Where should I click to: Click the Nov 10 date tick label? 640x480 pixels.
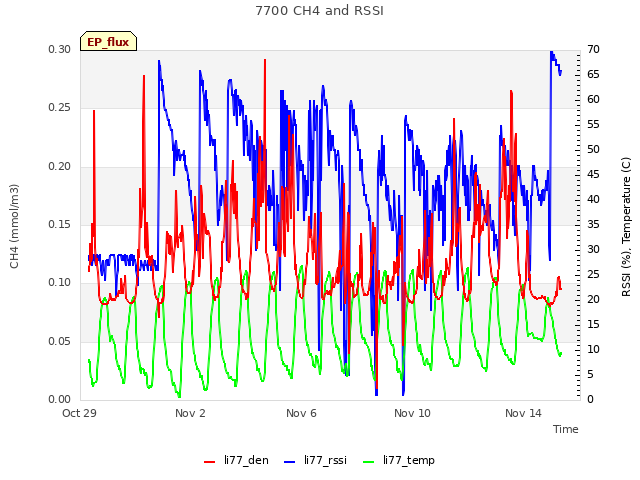click(412, 413)
